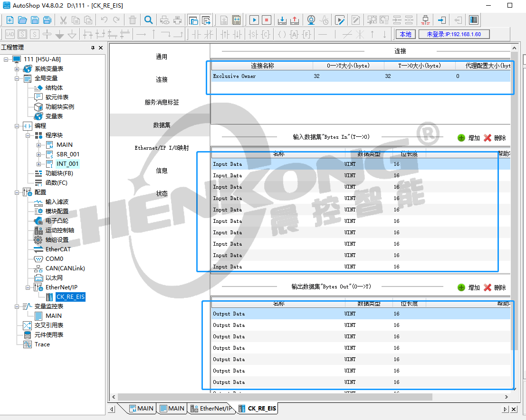This screenshot has height=420, width=526.
Task: Open the module panel icon at toolbar end
Action: 474,20
